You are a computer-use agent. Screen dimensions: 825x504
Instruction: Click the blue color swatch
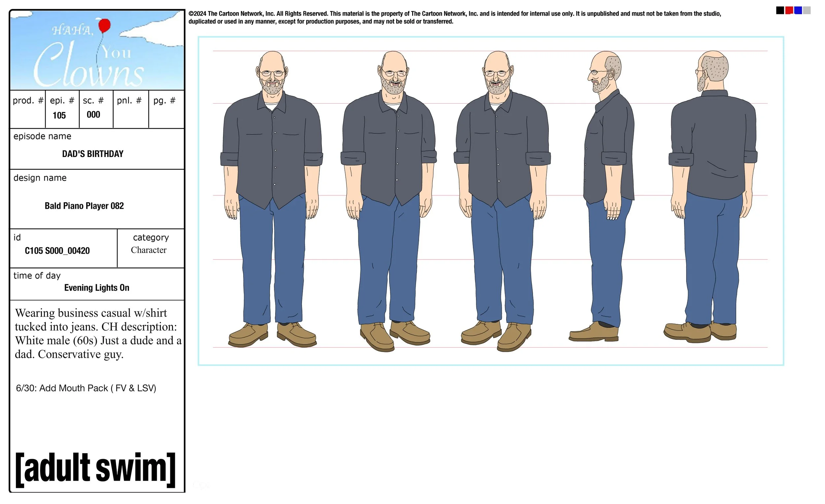point(798,10)
